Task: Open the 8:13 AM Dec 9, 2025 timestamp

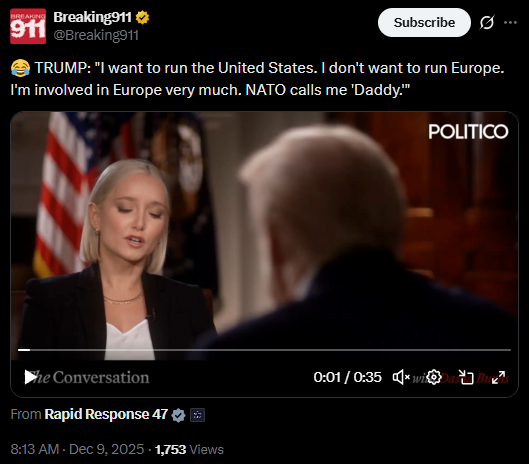Action: [77, 449]
